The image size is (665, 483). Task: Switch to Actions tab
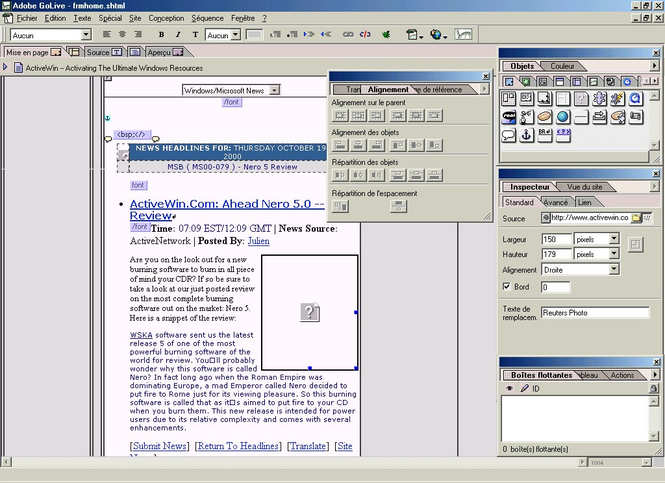point(622,375)
